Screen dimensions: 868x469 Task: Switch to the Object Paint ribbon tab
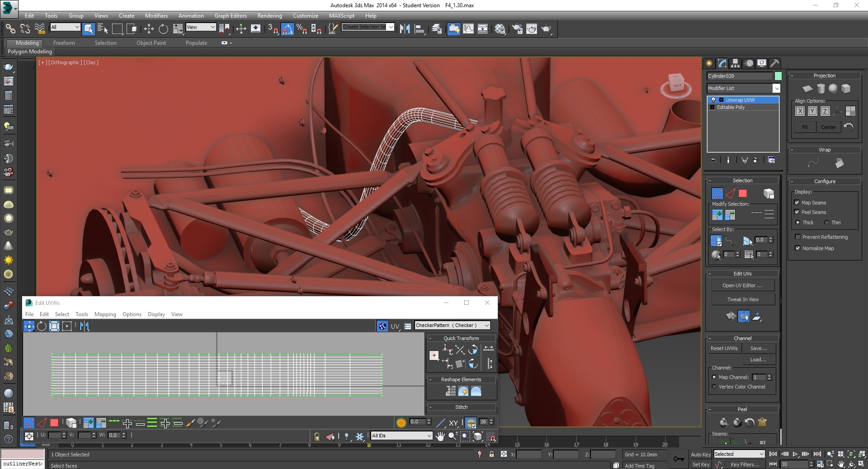151,43
